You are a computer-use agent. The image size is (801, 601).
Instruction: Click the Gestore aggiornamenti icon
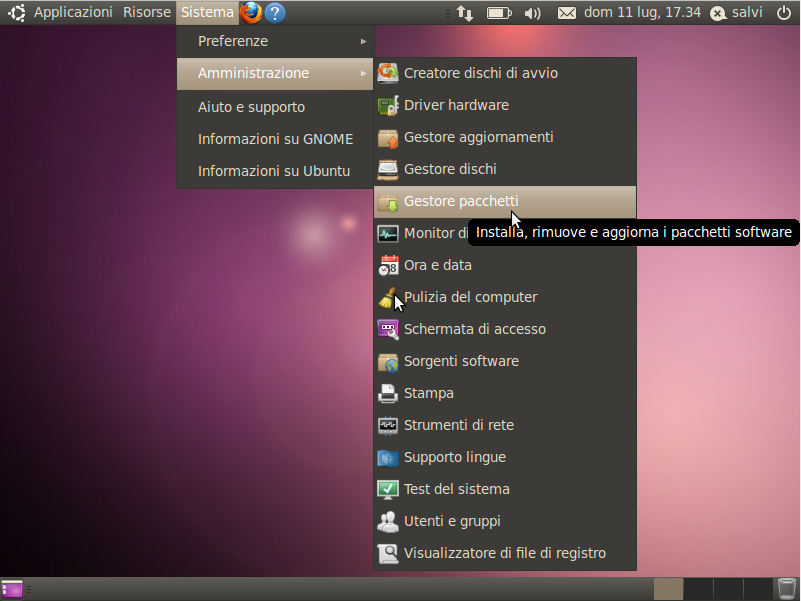click(388, 137)
